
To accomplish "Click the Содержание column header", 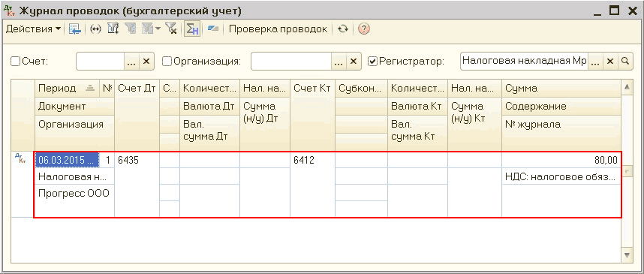I will click(561, 107).
